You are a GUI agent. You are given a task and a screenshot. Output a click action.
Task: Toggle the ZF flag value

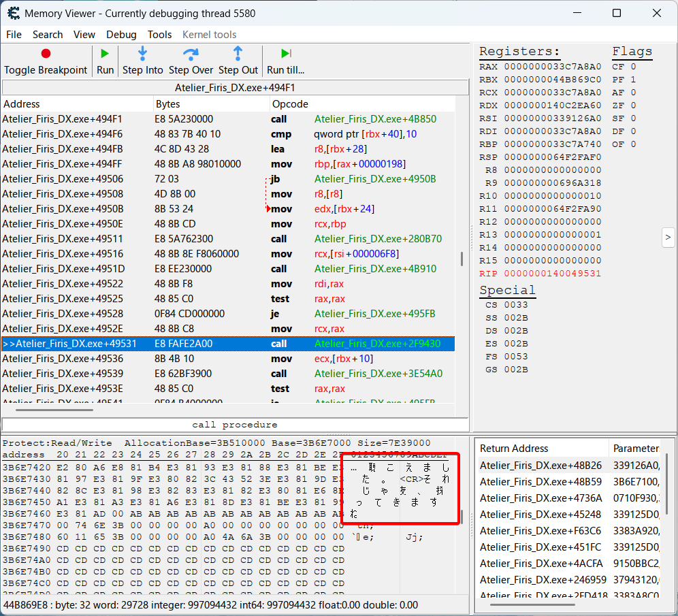tap(632, 106)
